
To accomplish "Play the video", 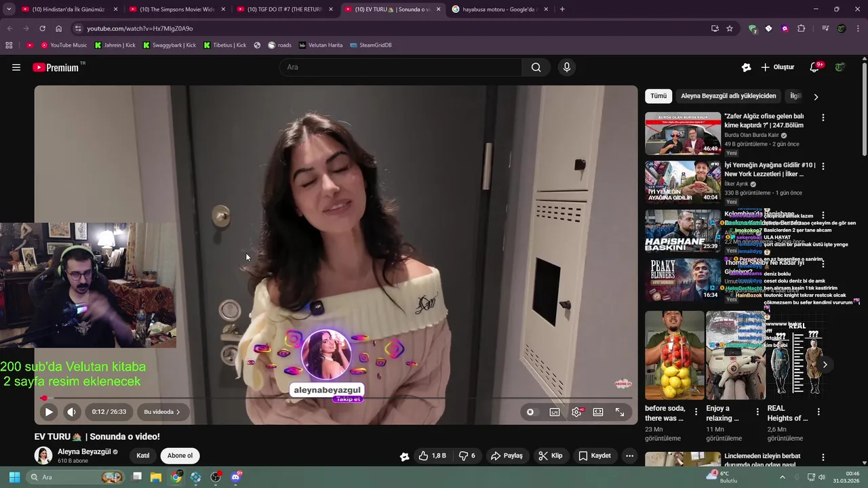I will point(49,411).
